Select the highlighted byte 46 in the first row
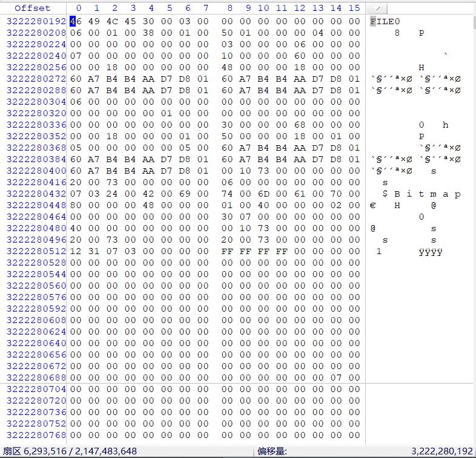Screen dimensions: 476x458 (76, 21)
